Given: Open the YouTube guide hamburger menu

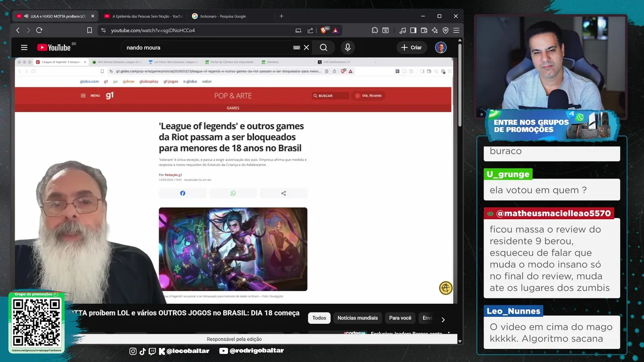Looking at the screenshot, I should [x=24, y=47].
